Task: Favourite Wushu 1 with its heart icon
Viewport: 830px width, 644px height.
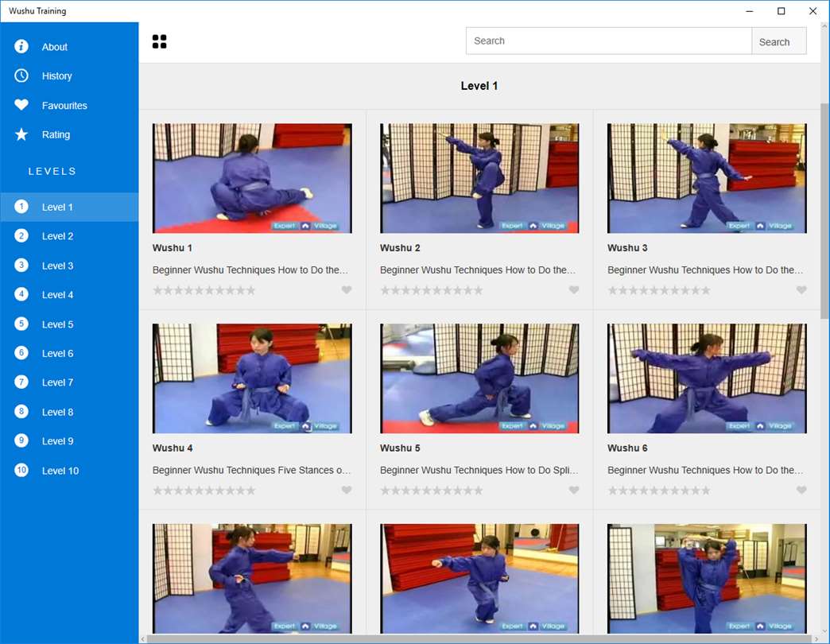Action: pyautogui.click(x=346, y=290)
